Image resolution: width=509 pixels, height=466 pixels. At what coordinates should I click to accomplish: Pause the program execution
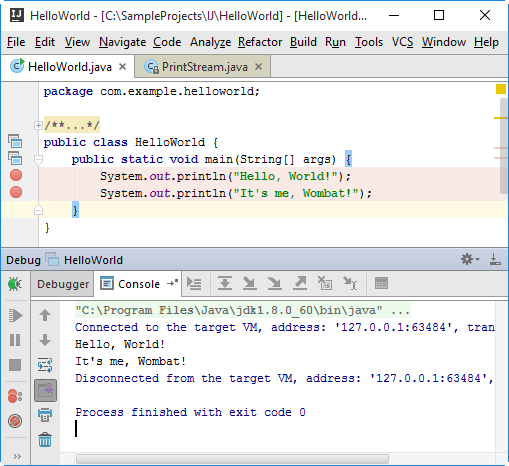click(x=15, y=340)
